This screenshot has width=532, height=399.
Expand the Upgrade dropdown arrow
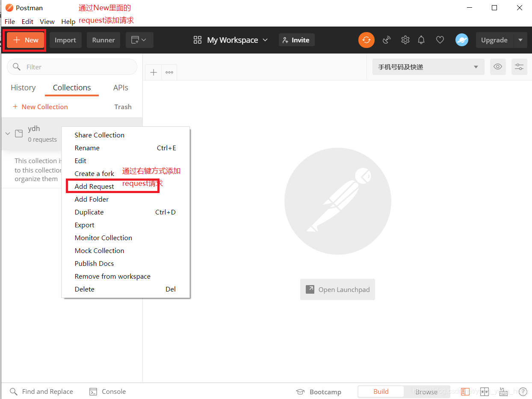(x=520, y=40)
